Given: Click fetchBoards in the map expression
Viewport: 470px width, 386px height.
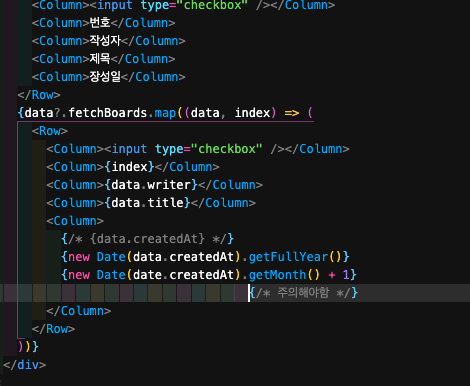Looking at the screenshot, I should pos(108,113).
